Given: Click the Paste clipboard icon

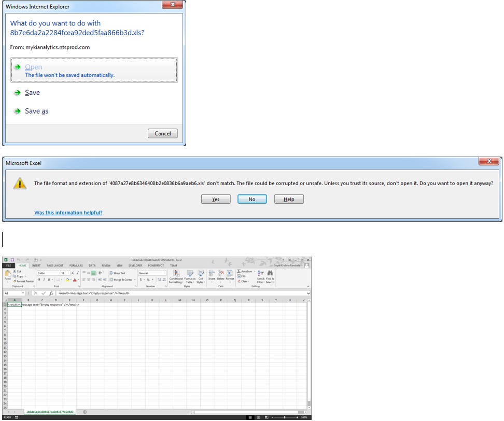Looking at the screenshot, I should pos(8,273).
